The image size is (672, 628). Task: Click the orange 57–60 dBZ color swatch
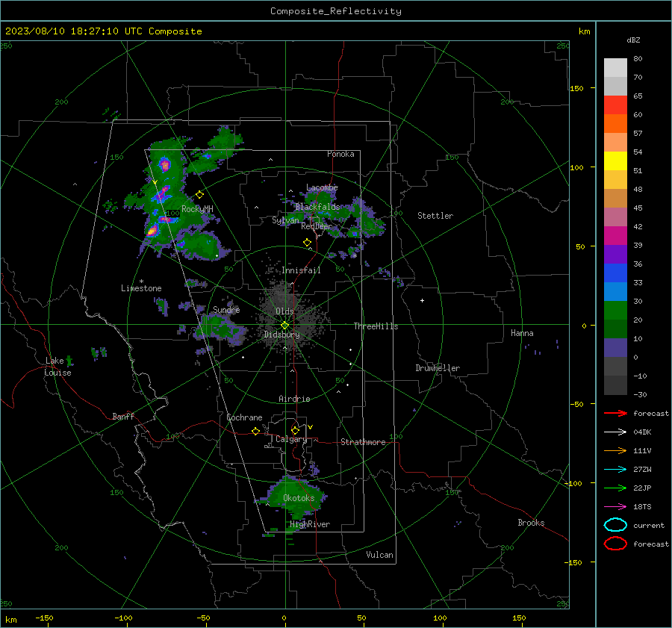(x=615, y=124)
